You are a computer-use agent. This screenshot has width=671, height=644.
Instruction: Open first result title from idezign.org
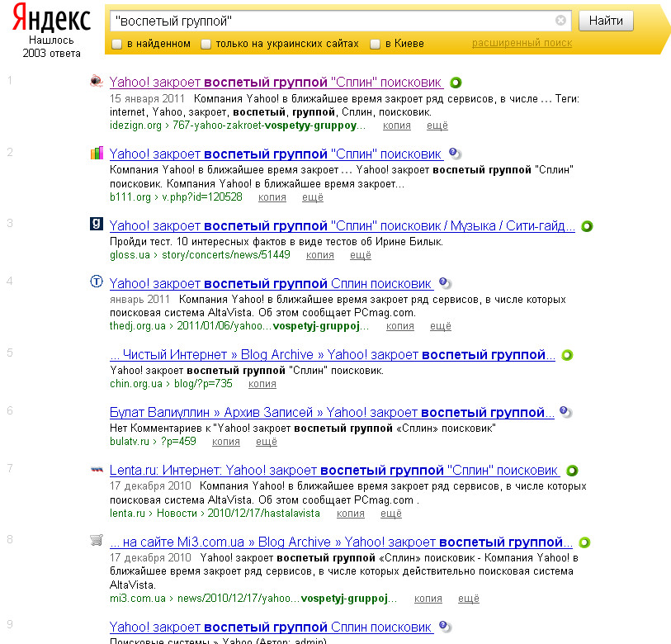[276, 82]
